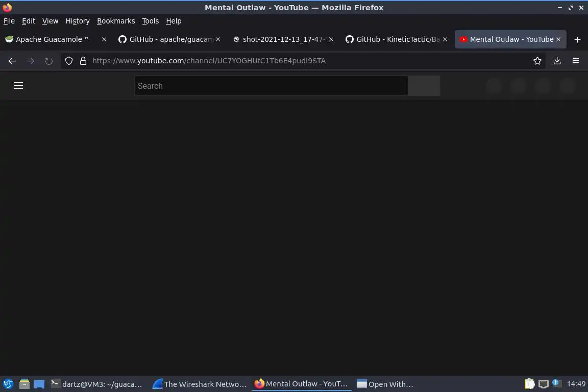Open the History menu

click(78, 21)
